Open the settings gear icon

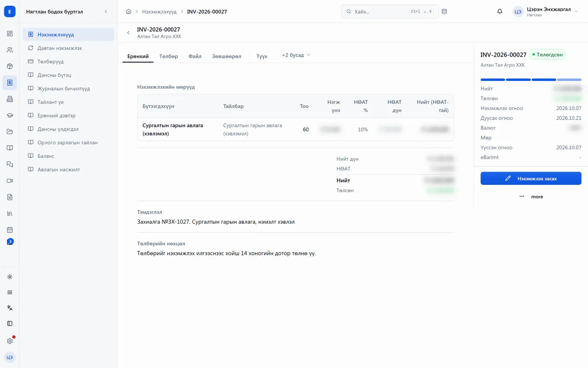(10, 341)
